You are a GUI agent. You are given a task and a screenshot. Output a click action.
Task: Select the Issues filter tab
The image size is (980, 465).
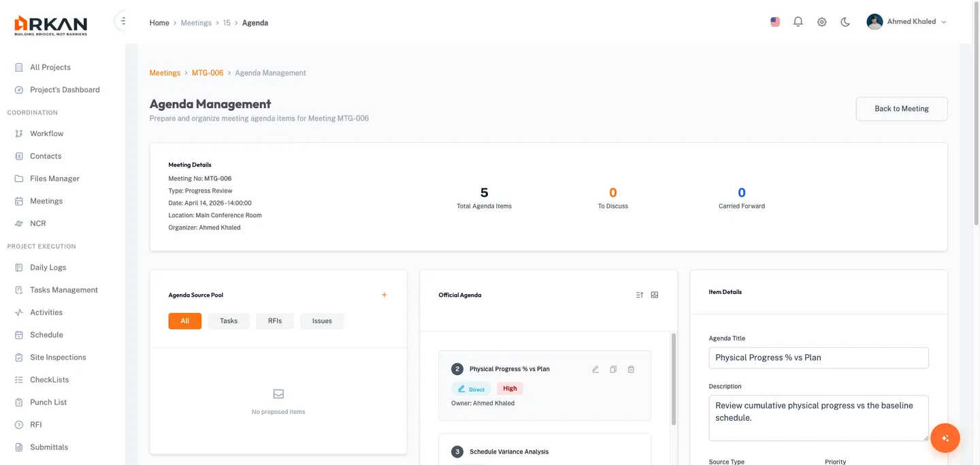tap(322, 321)
